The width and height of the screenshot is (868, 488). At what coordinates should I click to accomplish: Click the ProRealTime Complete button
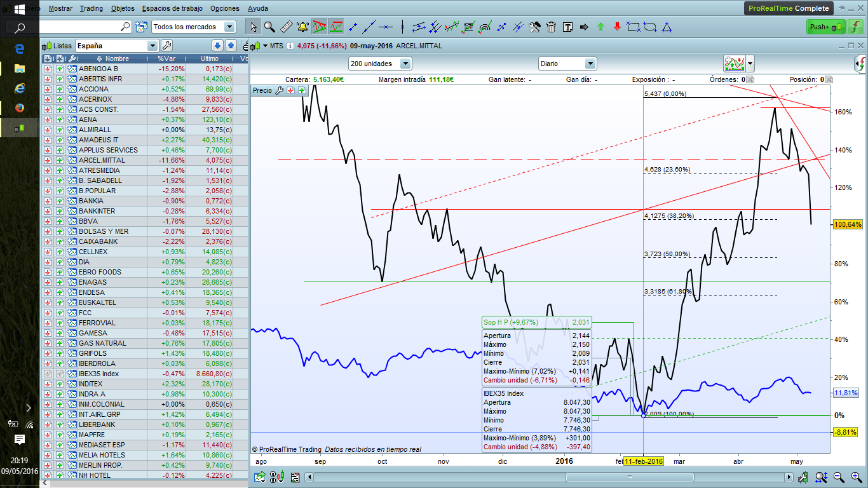pos(789,8)
